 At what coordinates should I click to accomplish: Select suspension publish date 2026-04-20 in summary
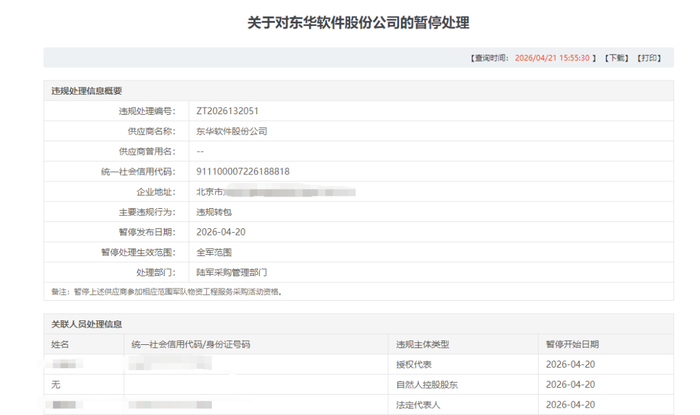[221, 232]
